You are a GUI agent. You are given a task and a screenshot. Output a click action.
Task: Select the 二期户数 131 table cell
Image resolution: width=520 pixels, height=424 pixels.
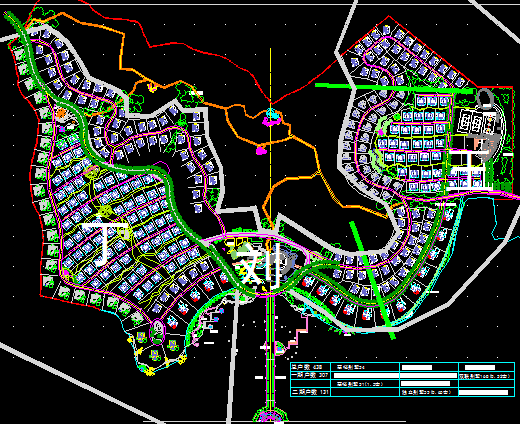(310, 392)
